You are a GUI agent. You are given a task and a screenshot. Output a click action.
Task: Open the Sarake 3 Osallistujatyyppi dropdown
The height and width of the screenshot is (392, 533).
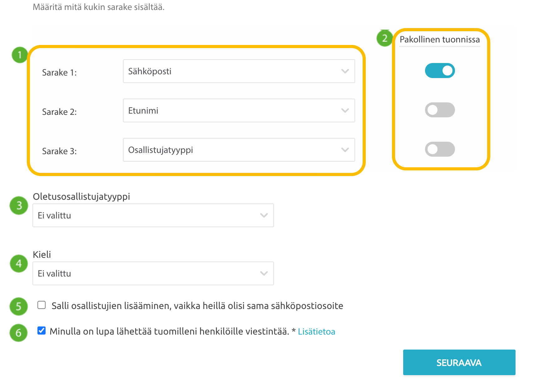(239, 150)
